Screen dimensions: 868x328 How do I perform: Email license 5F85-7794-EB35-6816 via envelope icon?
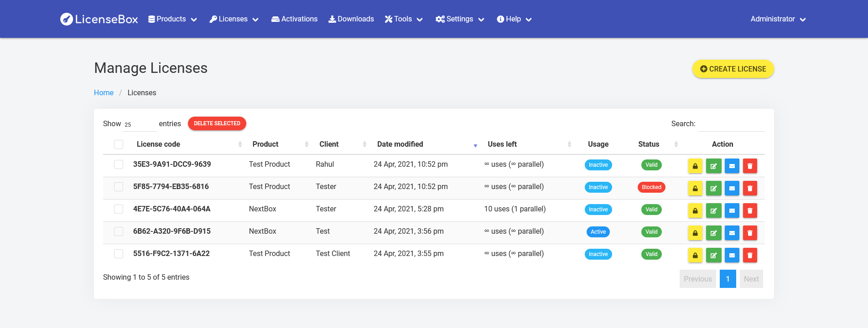(732, 188)
